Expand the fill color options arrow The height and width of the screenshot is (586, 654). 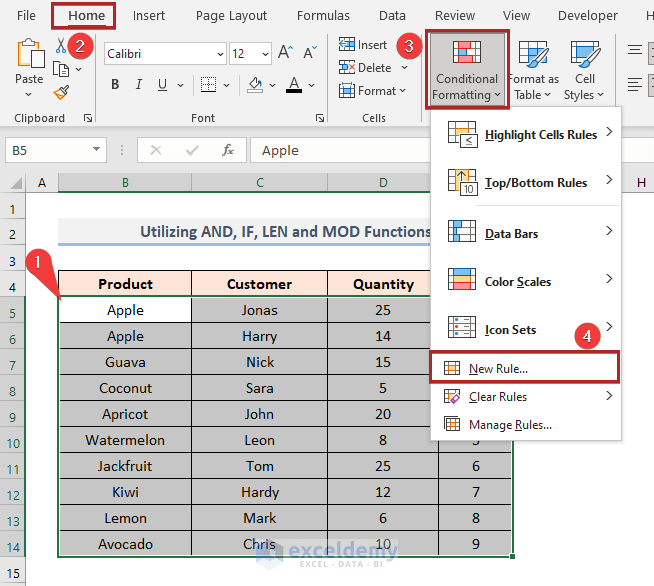point(273,85)
